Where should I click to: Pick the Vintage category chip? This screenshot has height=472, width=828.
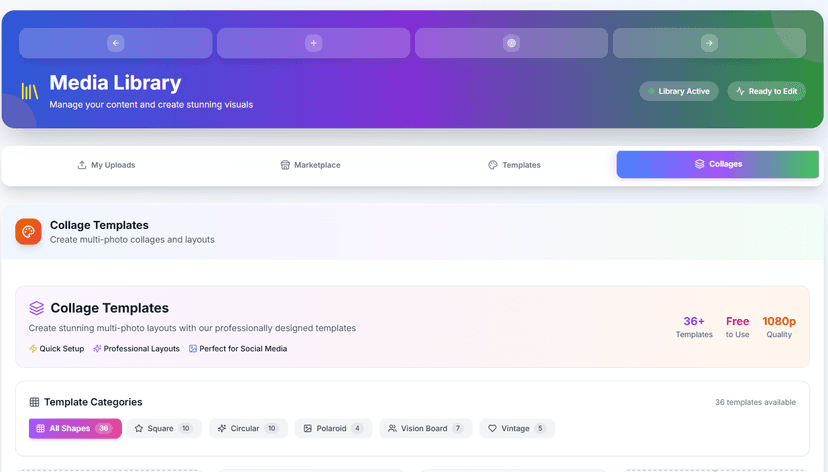coord(516,428)
